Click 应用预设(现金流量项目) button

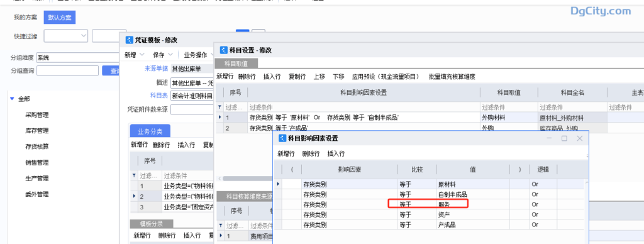pos(386,76)
